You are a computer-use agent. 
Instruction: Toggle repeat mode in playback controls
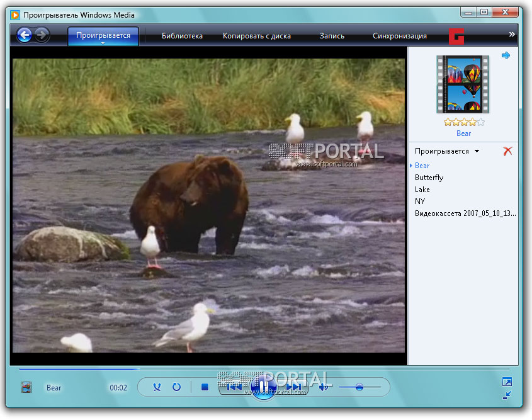click(176, 387)
